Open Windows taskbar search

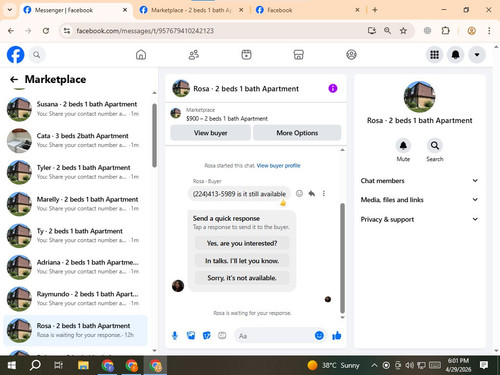35,365
